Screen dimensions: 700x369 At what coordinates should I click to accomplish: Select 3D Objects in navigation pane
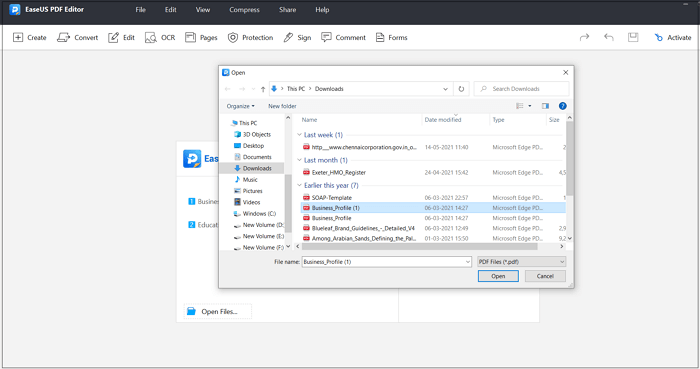[252, 134]
